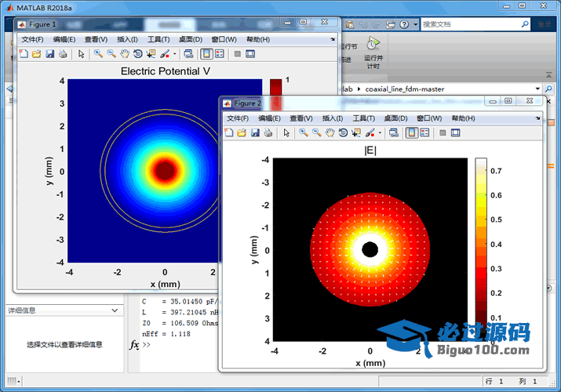Open help dropdown arrow next to question mark
This screenshot has width=561, height=392.
pyautogui.click(x=415, y=24)
